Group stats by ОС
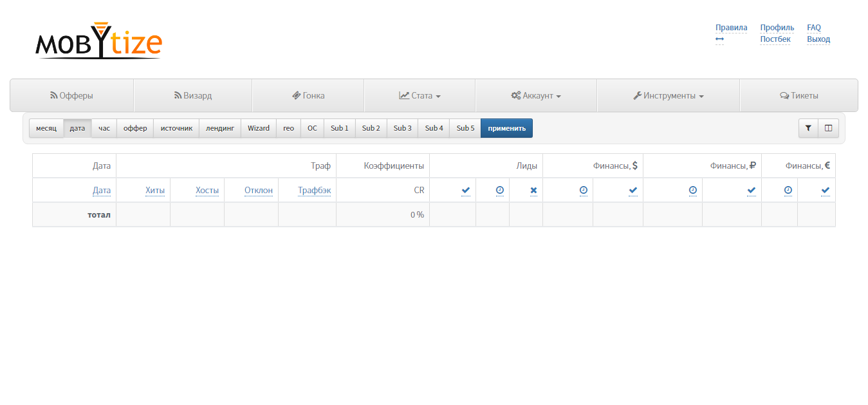868x405 pixels. (312, 128)
